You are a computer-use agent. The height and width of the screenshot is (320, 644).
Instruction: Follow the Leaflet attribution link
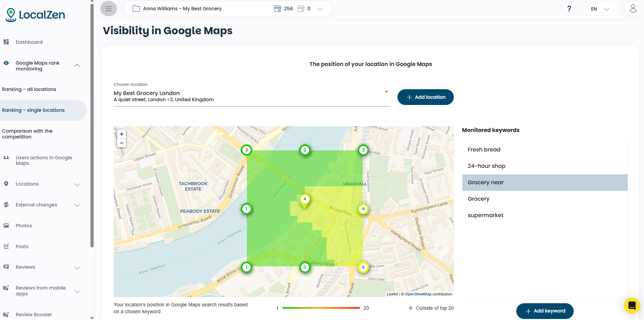[x=392, y=294]
